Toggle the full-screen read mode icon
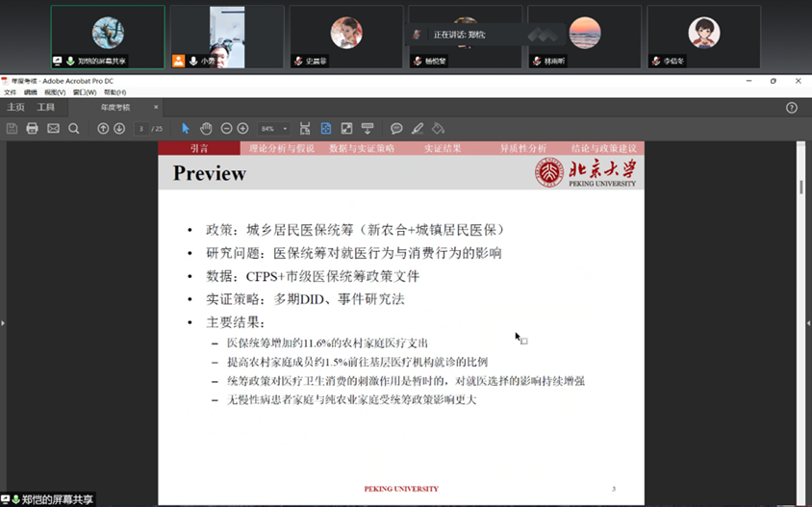Viewport: 812px width, 507px height. pos(346,128)
